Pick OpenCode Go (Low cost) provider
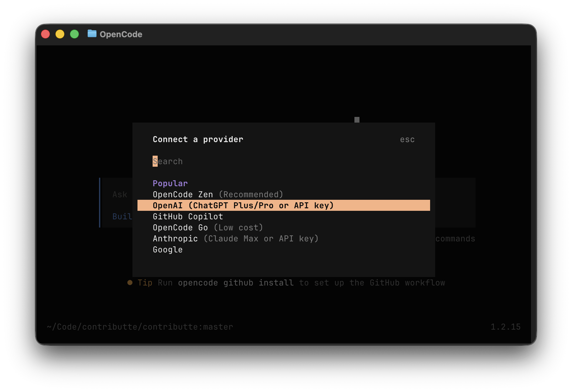 pyautogui.click(x=283, y=228)
